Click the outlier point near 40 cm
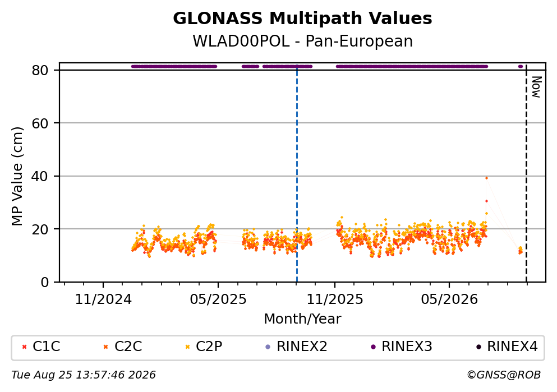557x392 pixels. 487,178
